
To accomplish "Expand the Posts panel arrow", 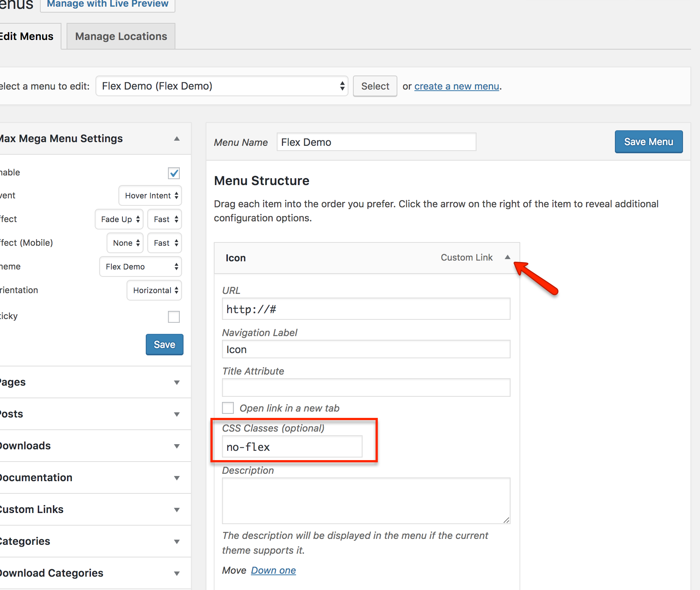I will click(x=176, y=414).
